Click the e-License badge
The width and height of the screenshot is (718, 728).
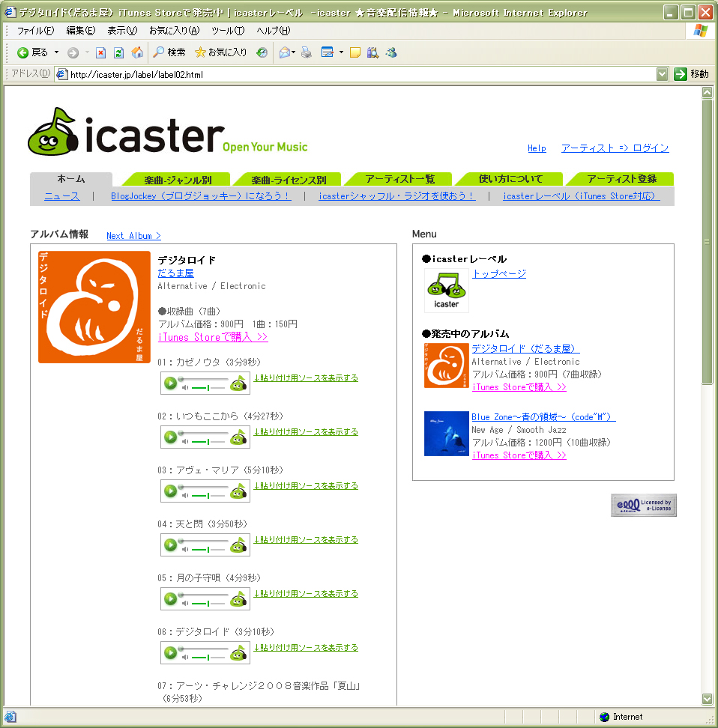(x=644, y=505)
